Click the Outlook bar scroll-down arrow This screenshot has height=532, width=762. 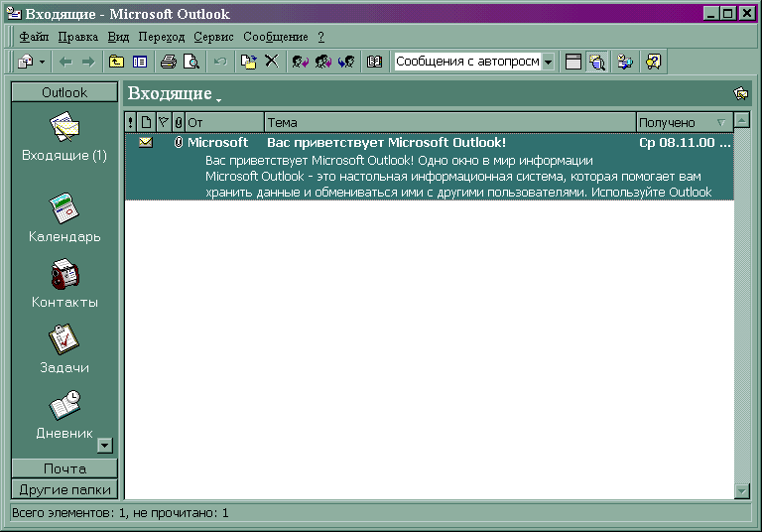click(x=105, y=446)
